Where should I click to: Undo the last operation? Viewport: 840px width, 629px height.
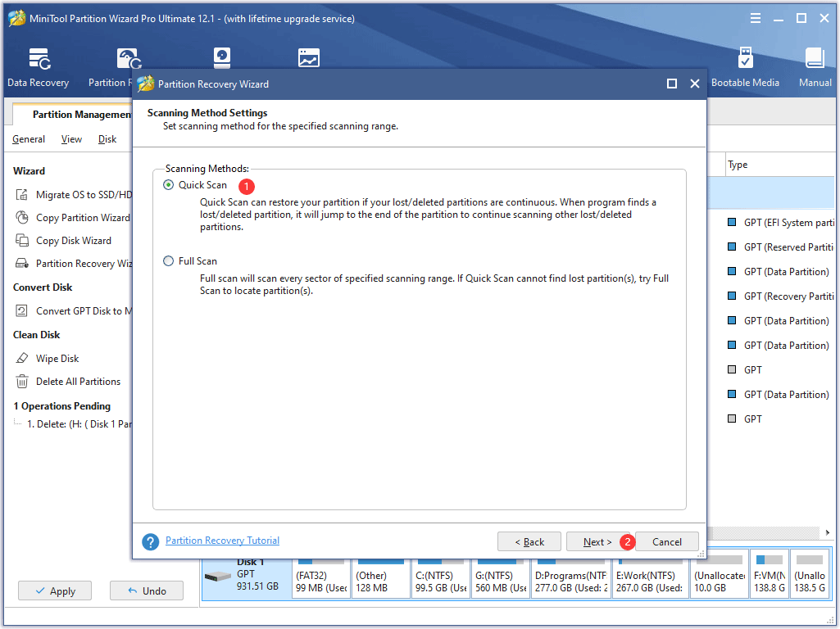[147, 591]
